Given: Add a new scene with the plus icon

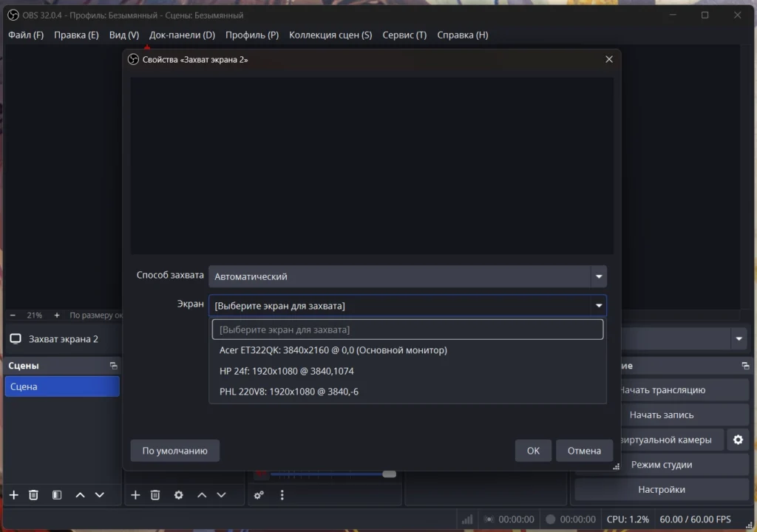Looking at the screenshot, I should (x=13, y=494).
